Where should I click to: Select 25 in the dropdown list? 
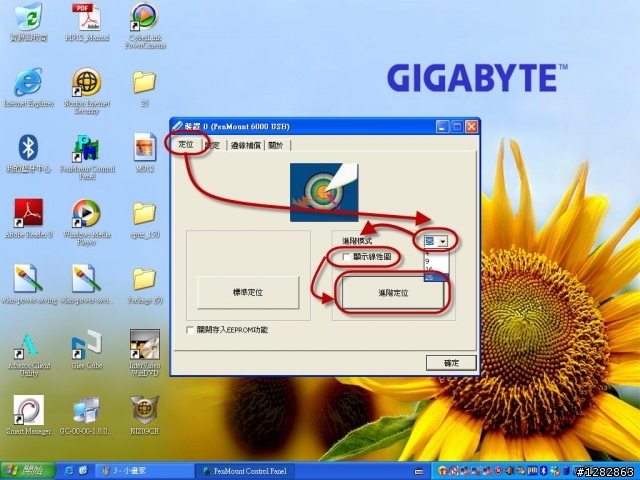click(436, 278)
